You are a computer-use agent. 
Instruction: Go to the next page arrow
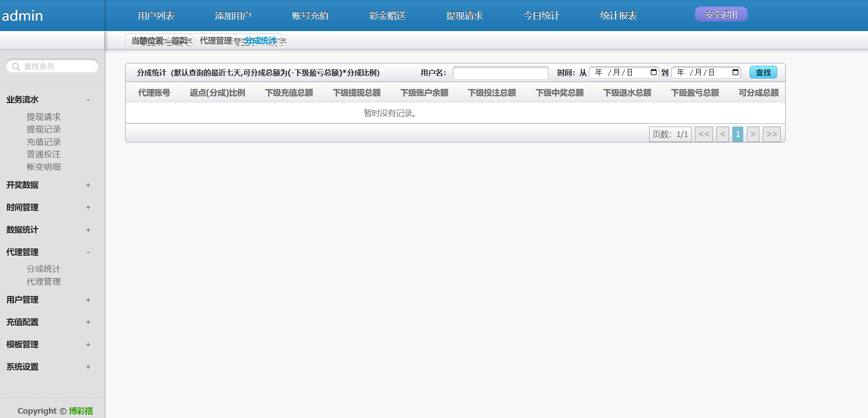click(752, 134)
